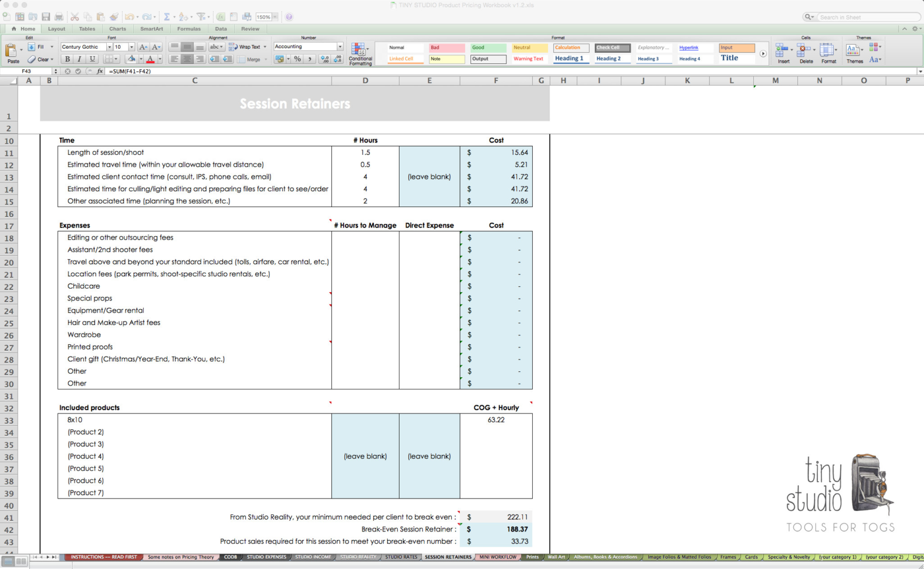Click the Insert cells icon
924x569 pixels.
[783, 50]
